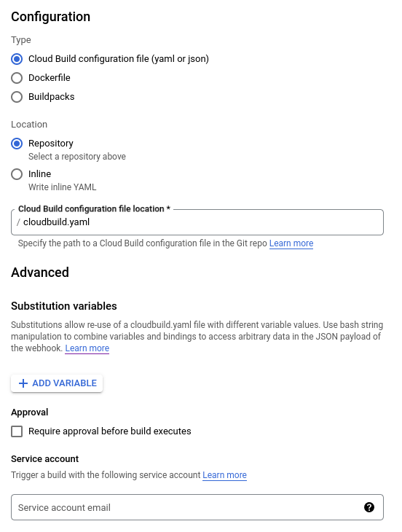Image resolution: width=402 pixels, height=532 pixels.
Task: Select the Buildpacks build type
Action: 17,97
